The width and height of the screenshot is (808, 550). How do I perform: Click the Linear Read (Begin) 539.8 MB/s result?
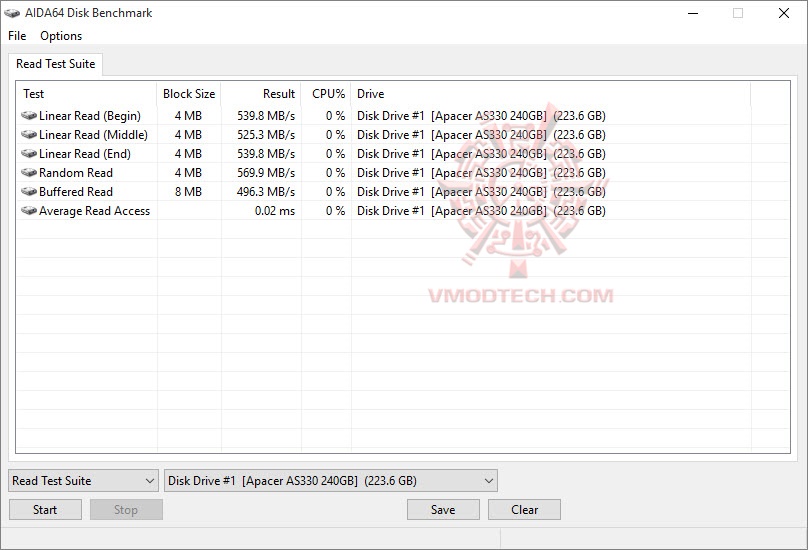(x=266, y=116)
